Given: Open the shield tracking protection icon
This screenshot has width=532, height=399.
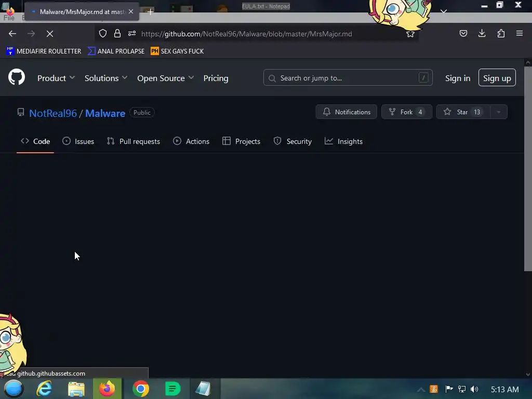Looking at the screenshot, I should [x=103, y=33].
